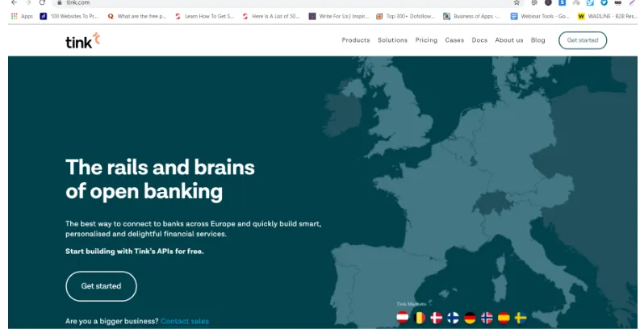Open the 'Business of Apps' bookmark
This screenshot has height=333, width=644.
point(471,16)
